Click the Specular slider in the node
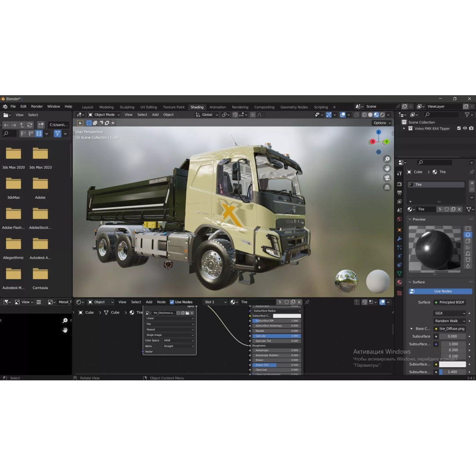The height and width of the screenshot is (476, 476). click(276, 336)
